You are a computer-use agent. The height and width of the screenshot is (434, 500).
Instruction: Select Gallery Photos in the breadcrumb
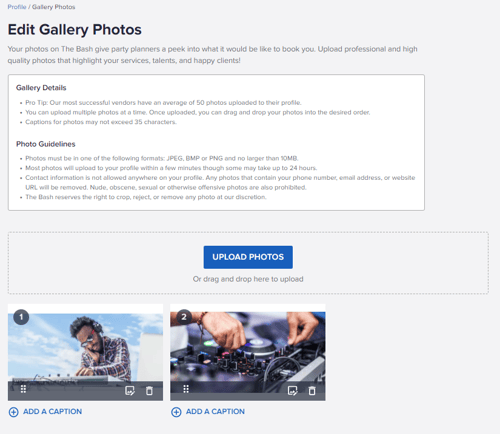pyautogui.click(x=54, y=7)
